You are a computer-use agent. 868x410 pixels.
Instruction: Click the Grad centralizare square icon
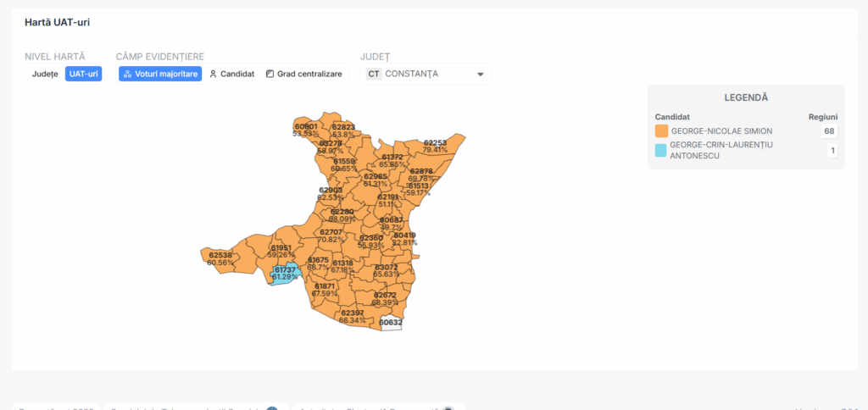(270, 75)
